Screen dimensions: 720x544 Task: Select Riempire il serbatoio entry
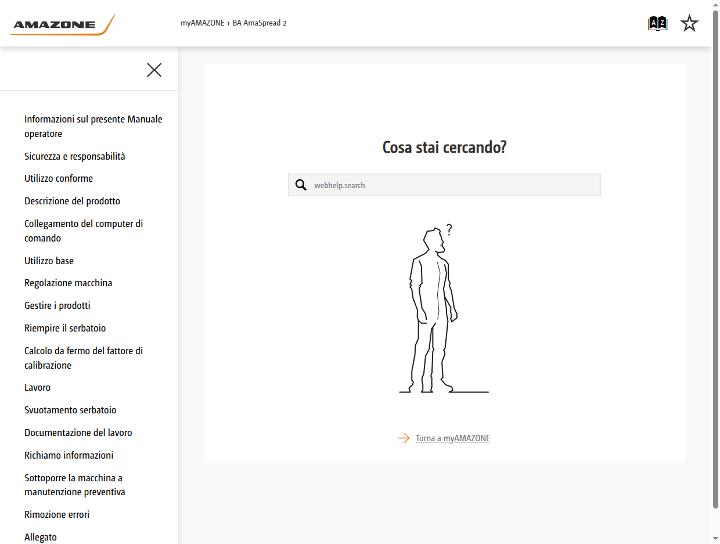[65, 328]
